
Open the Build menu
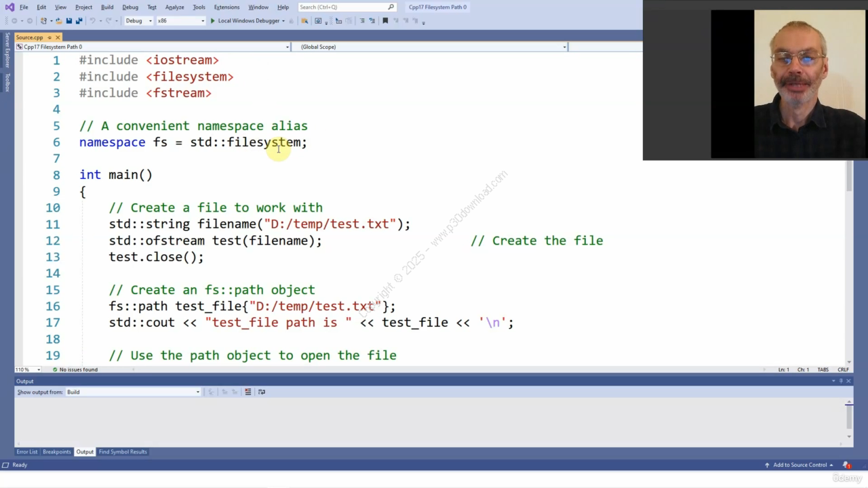[x=107, y=7]
